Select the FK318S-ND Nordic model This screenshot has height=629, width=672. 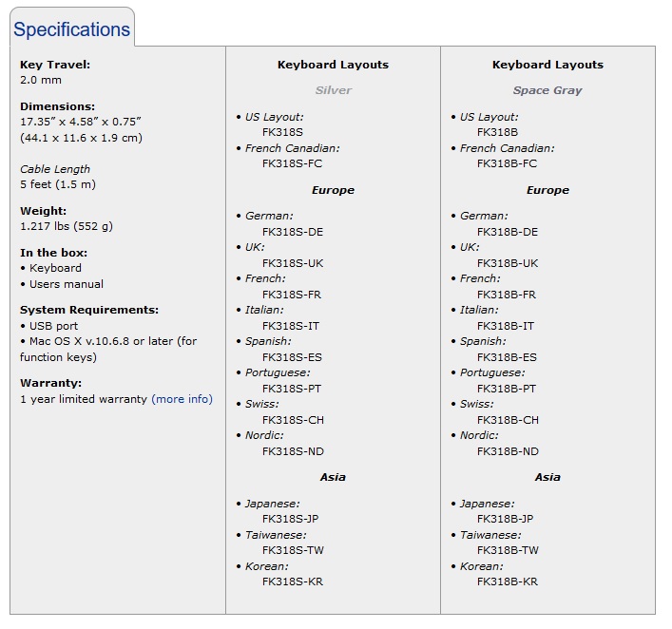click(293, 451)
